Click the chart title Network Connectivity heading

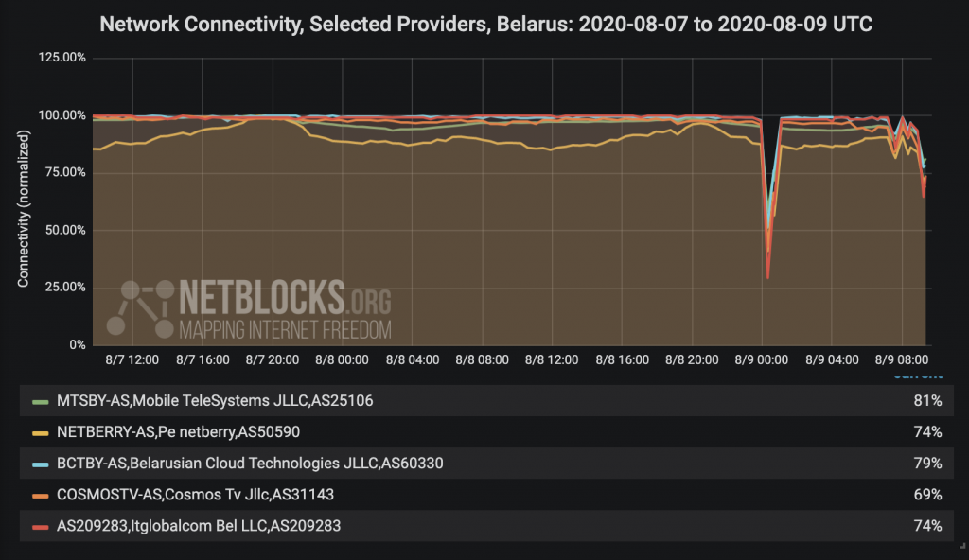[x=485, y=24]
